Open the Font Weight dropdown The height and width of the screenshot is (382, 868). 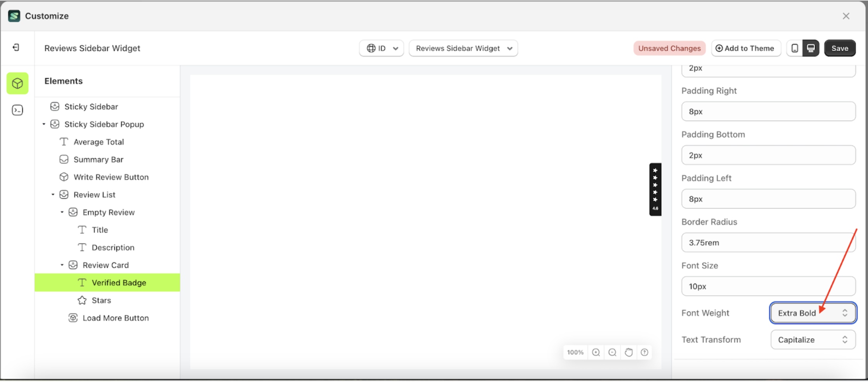[x=813, y=313]
